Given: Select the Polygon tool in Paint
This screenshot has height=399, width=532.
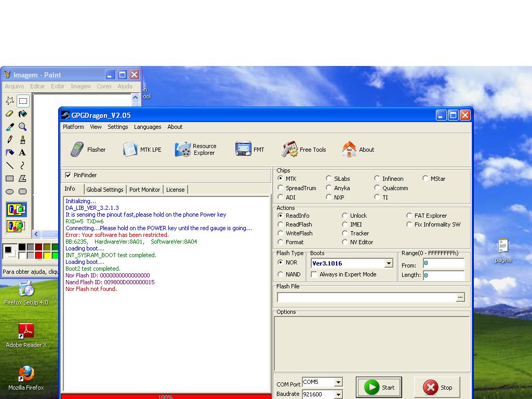Looking at the screenshot, I should tap(23, 179).
